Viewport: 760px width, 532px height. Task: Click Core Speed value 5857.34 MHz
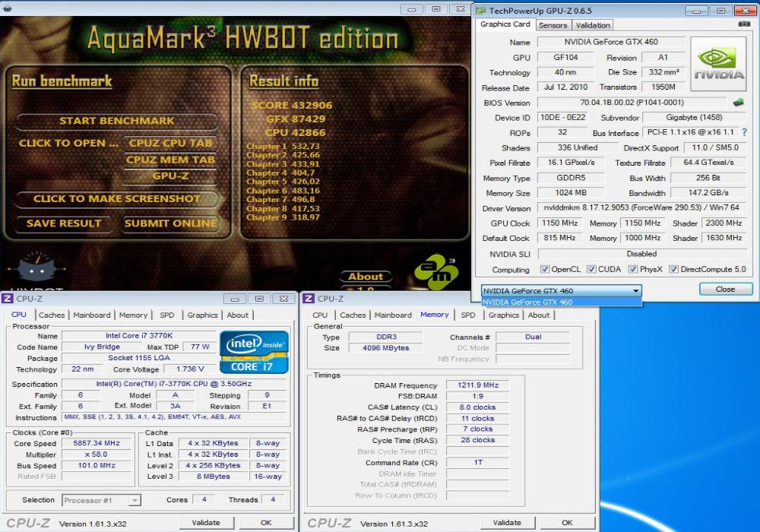[x=97, y=443]
